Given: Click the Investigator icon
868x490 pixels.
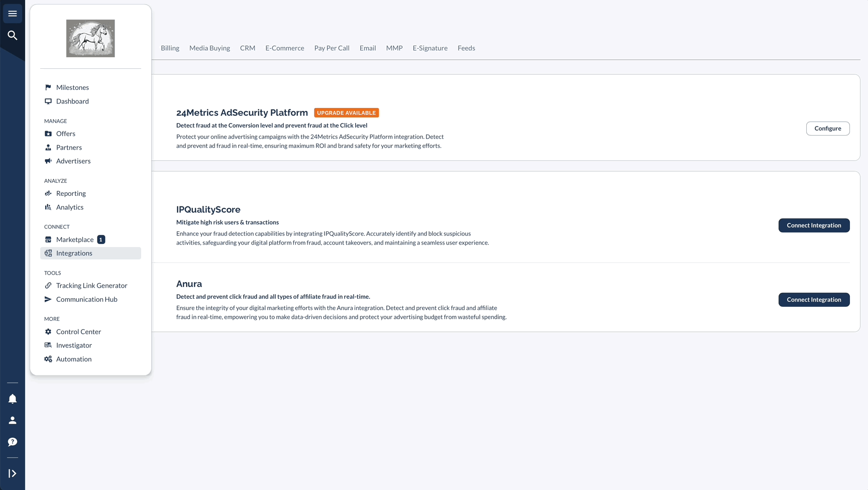Looking at the screenshot, I should [48, 345].
